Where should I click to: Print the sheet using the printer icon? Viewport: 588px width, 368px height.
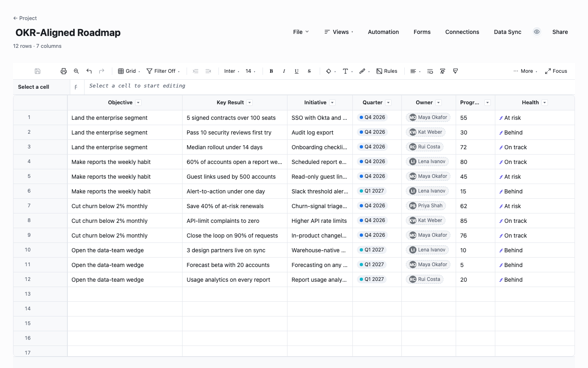coord(64,71)
